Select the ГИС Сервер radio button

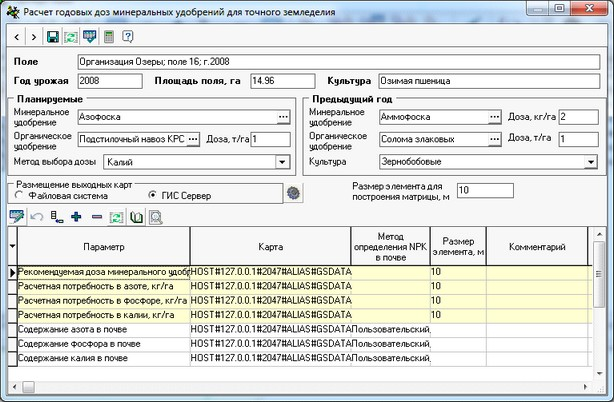[x=153, y=195]
